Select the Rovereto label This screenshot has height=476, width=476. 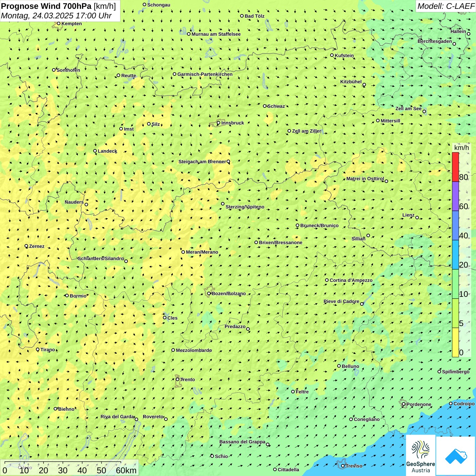[153, 417]
